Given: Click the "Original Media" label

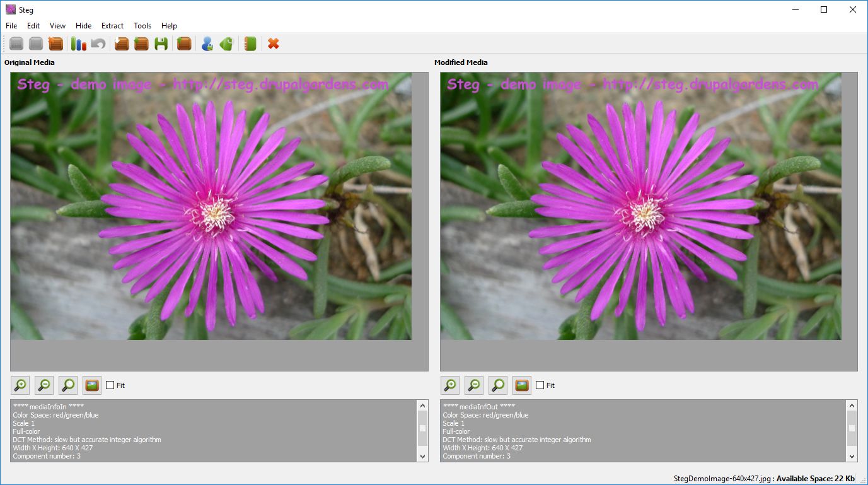Looking at the screenshot, I should tap(30, 62).
